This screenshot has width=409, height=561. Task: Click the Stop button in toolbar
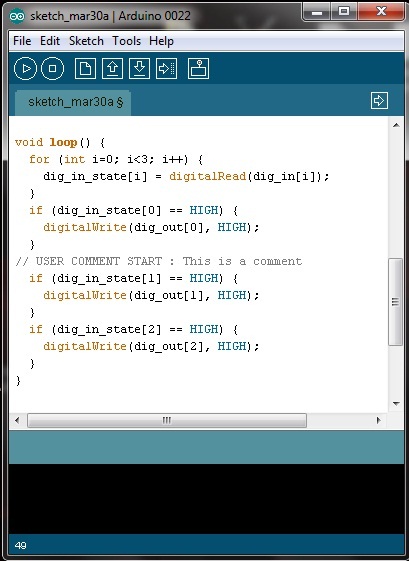53,68
